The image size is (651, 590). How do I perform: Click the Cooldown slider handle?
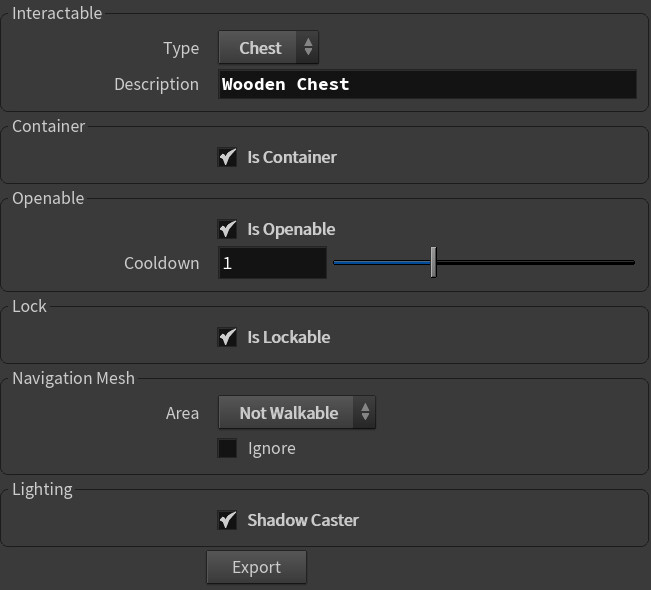[x=433, y=262]
